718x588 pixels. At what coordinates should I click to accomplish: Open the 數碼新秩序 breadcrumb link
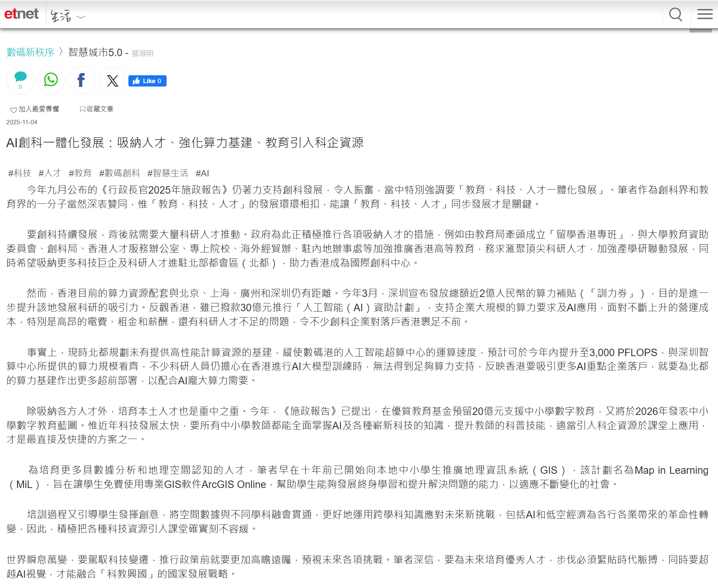30,52
